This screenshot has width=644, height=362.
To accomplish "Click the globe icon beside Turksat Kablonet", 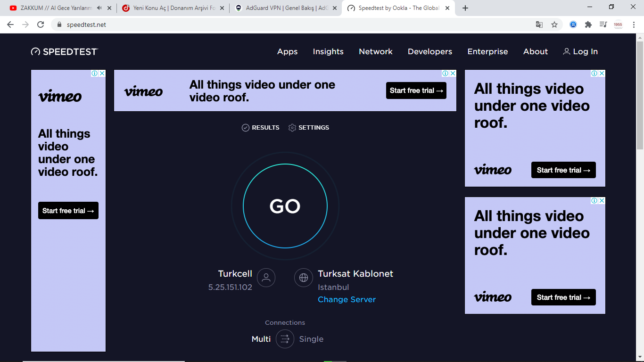I will coord(304,278).
